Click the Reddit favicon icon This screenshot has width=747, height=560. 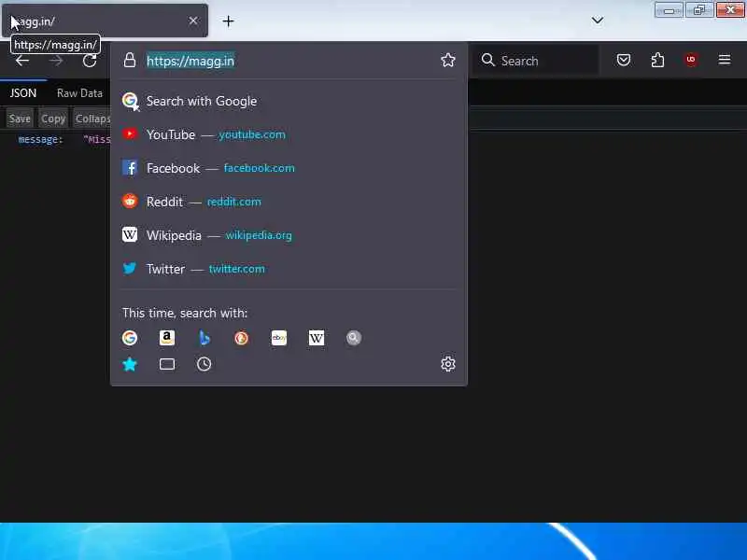coord(130,201)
